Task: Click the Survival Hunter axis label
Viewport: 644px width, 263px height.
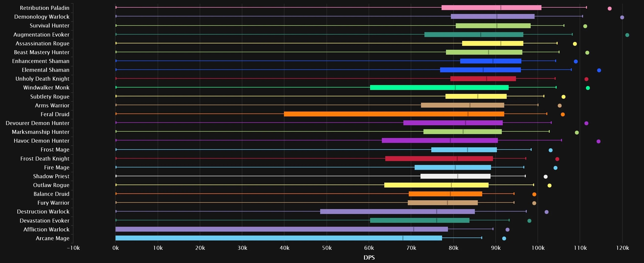Action: coord(49,25)
